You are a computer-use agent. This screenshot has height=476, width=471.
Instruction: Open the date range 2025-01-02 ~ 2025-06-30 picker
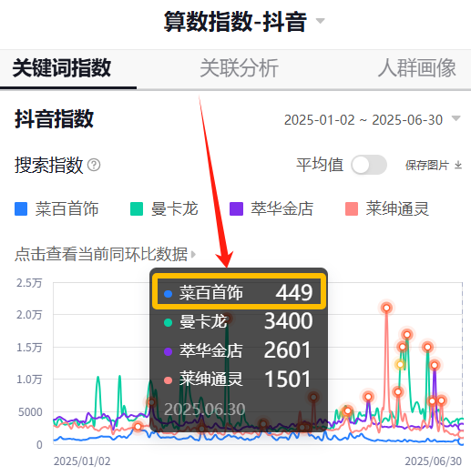pos(373,119)
